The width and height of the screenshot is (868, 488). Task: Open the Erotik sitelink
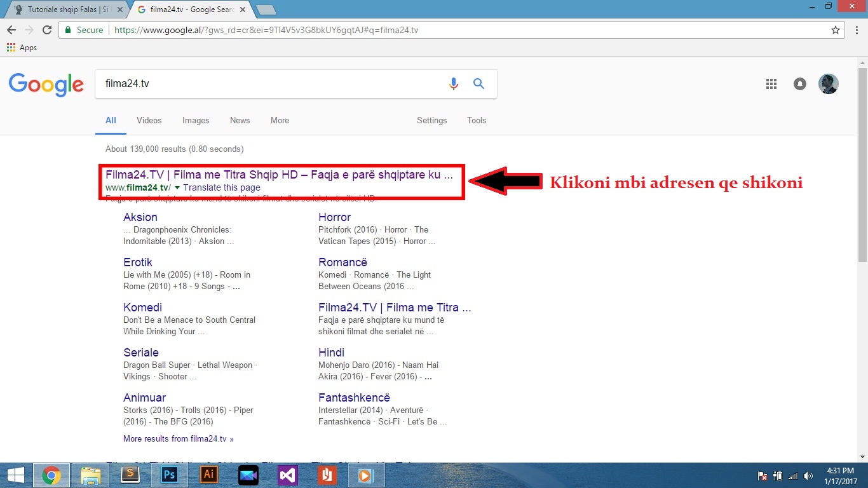click(138, 262)
